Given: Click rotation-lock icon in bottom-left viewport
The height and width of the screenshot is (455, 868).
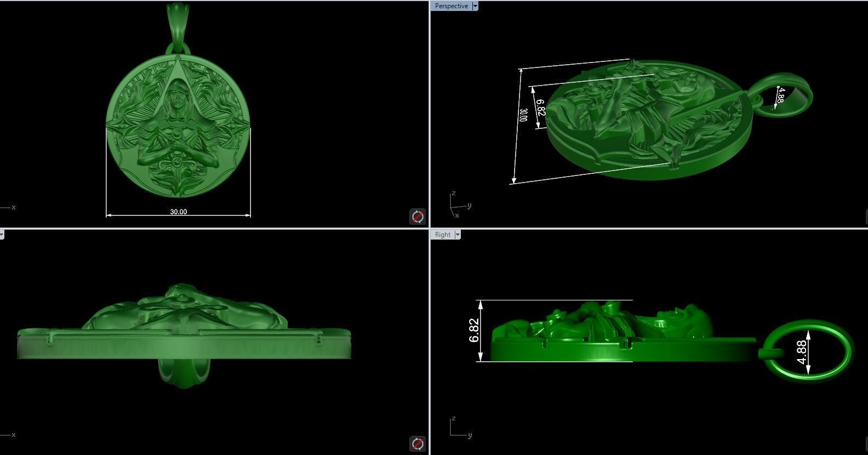Looking at the screenshot, I should coord(418,443).
